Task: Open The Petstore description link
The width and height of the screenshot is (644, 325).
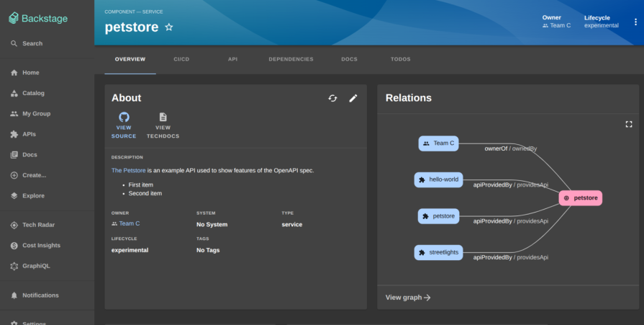Action: click(129, 170)
